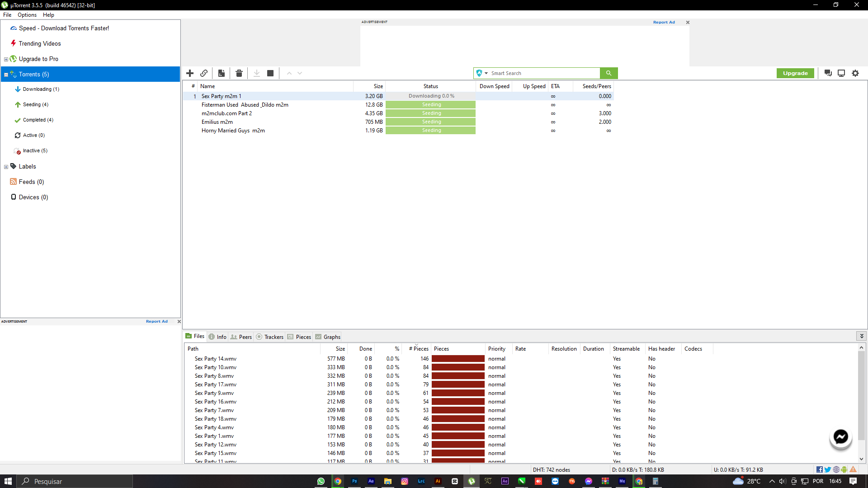This screenshot has height=488, width=868.
Task: Open the Options menu
Action: pyautogui.click(x=27, y=15)
